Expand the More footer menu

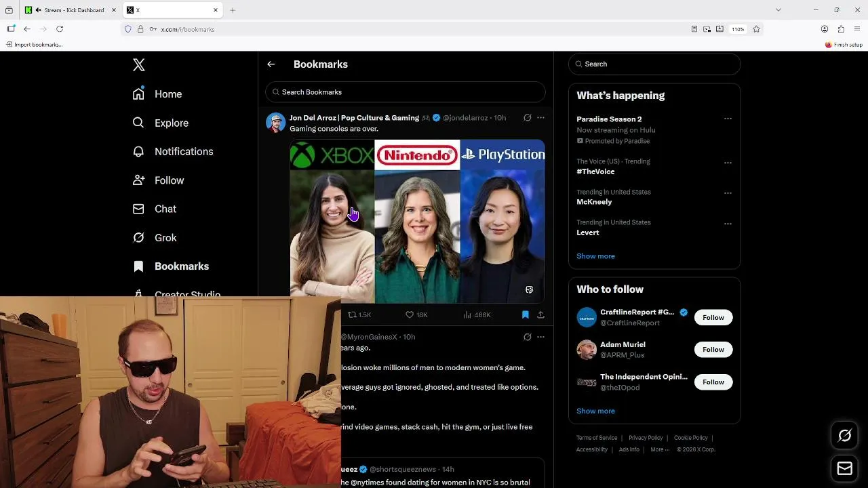tap(660, 449)
